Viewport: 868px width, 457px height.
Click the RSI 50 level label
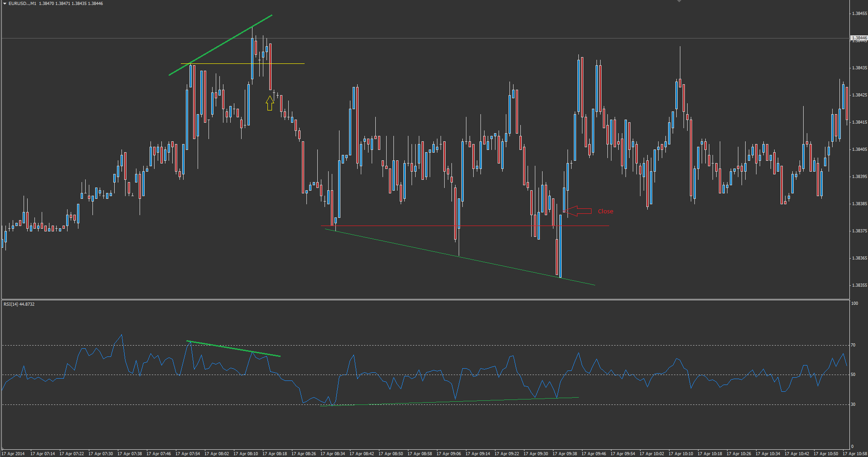point(853,375)
